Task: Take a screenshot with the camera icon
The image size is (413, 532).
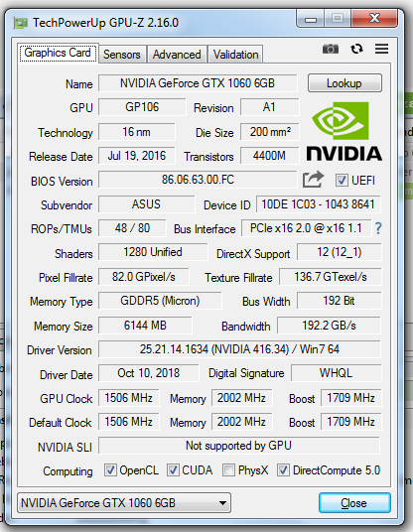Action: point(331,50)
